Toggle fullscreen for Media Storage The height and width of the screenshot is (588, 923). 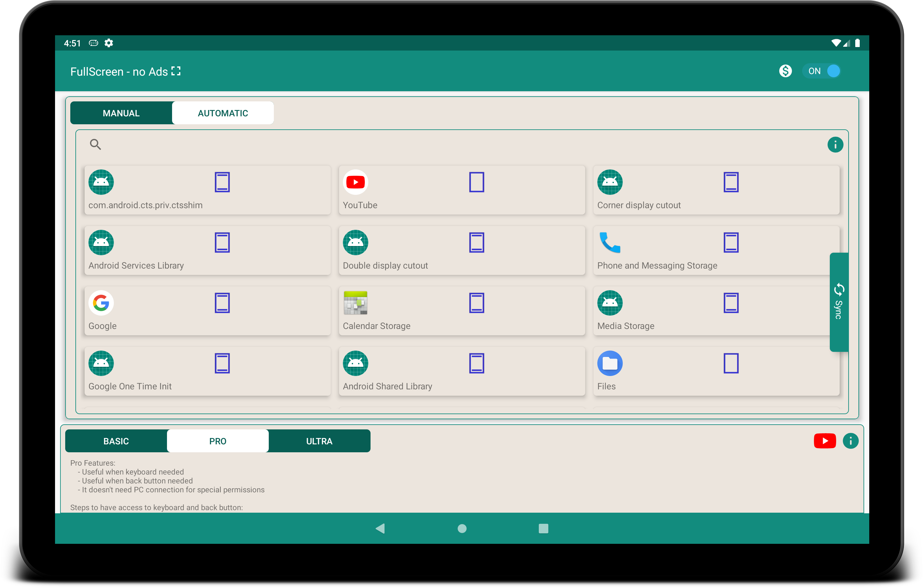(x=731, y=303)
